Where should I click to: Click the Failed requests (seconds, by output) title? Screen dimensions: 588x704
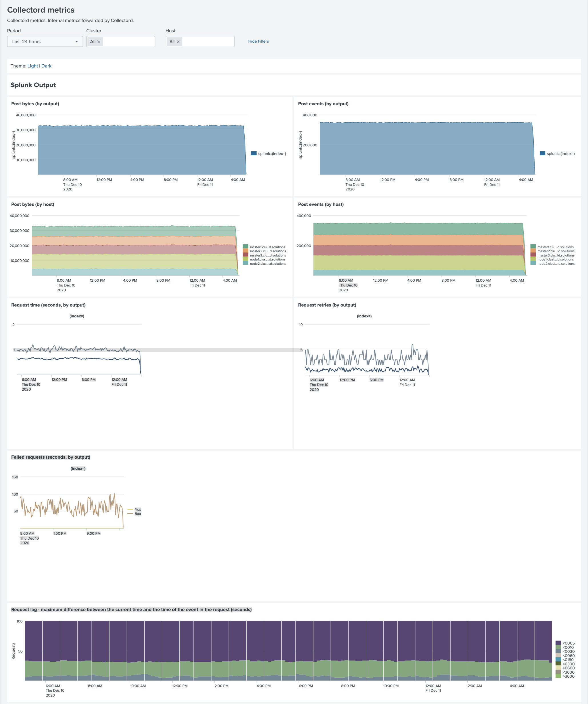(x=51, y=457)
